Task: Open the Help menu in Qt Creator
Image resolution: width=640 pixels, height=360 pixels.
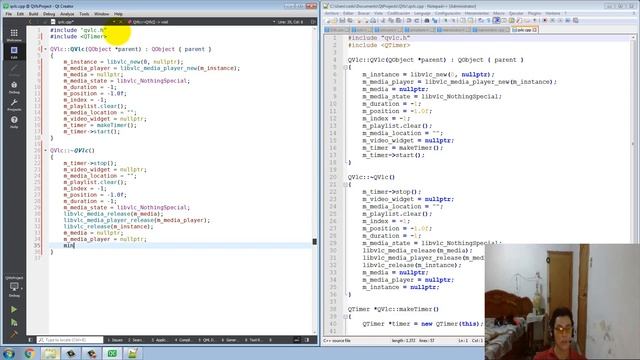Action: (x=118, y=14)
